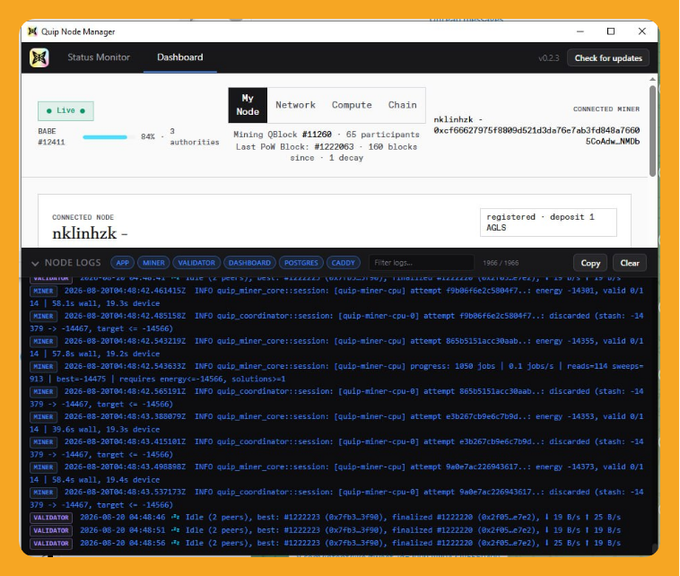
Task: Click the scrollbar up arrow
Action: (x=653, y=79)
